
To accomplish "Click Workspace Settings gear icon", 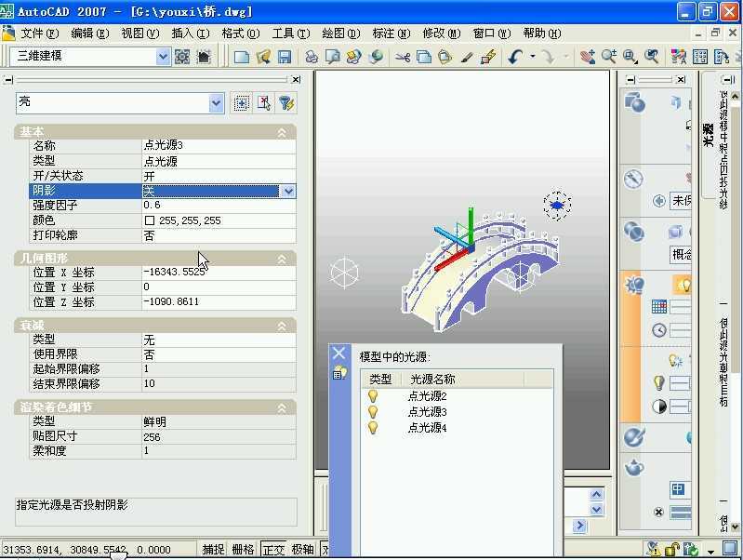I will [182, 57].
